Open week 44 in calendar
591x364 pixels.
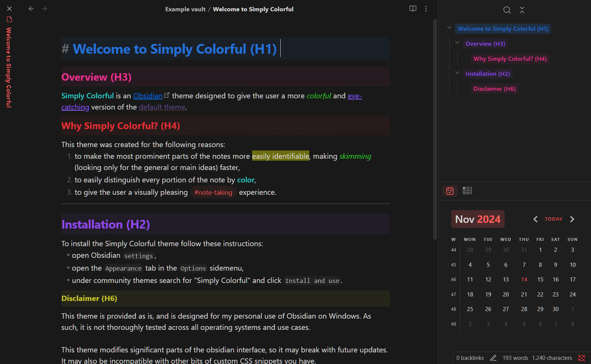[x=453, y=250]
